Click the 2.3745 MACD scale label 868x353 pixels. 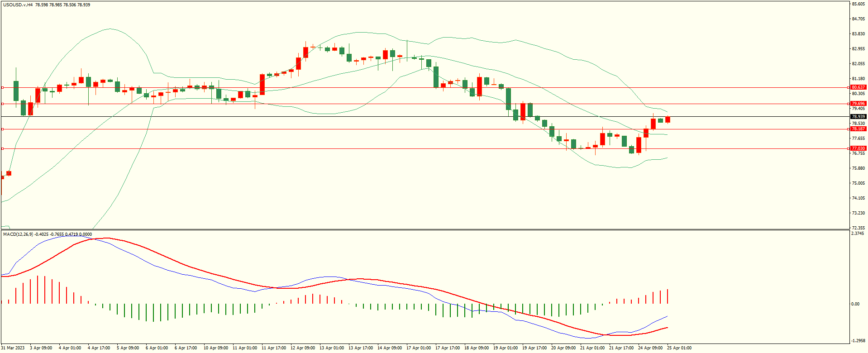(x=858, y=234)
